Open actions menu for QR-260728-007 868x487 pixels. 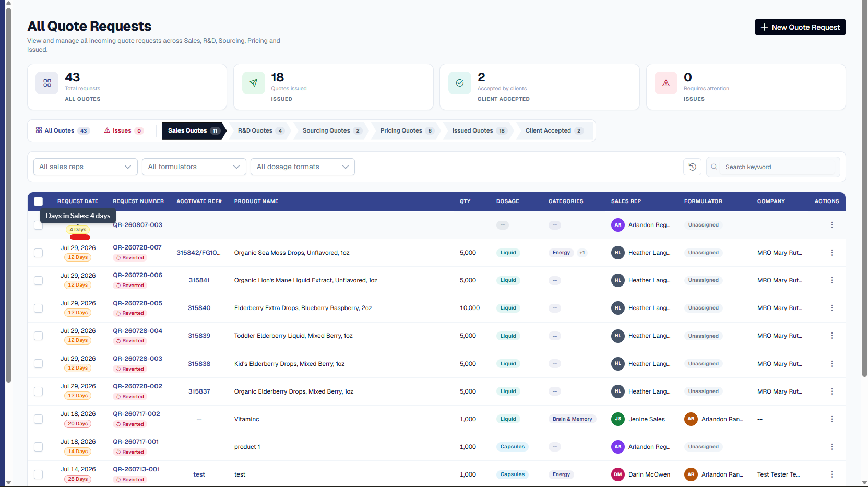point(832,253)
